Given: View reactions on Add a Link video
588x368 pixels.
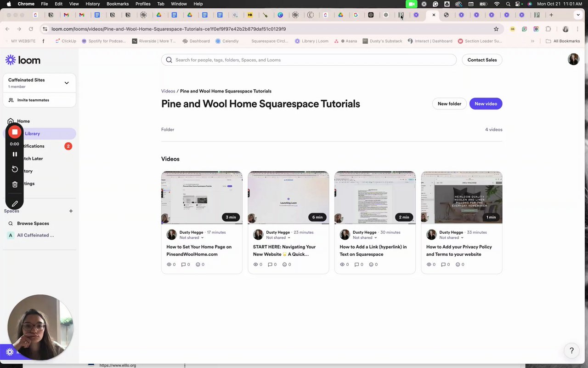Looking at the screenshot, I should (x=373, y=264).
